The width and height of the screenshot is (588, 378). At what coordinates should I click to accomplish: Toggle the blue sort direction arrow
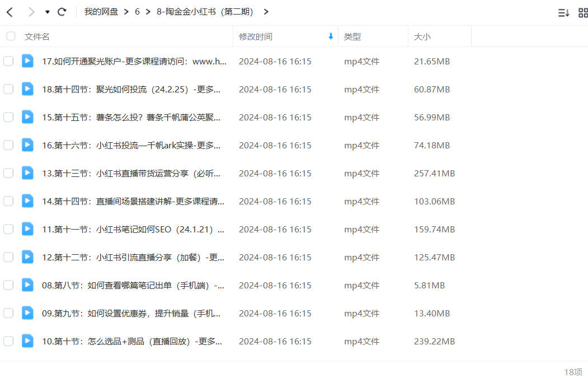[331, 36]
